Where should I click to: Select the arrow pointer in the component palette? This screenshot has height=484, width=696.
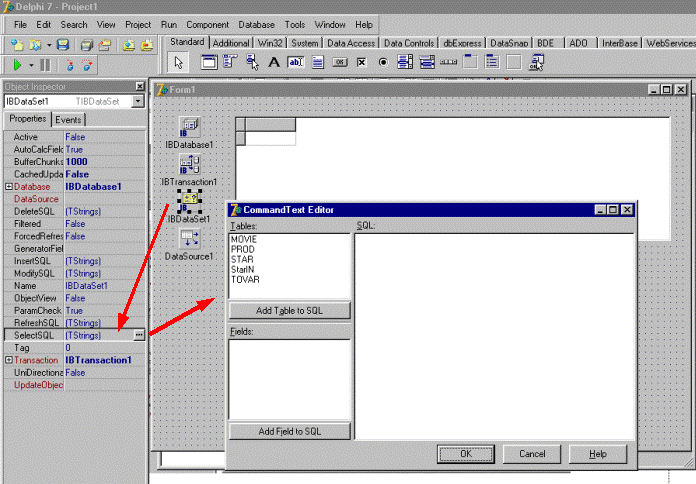click(x=178, y=62)
